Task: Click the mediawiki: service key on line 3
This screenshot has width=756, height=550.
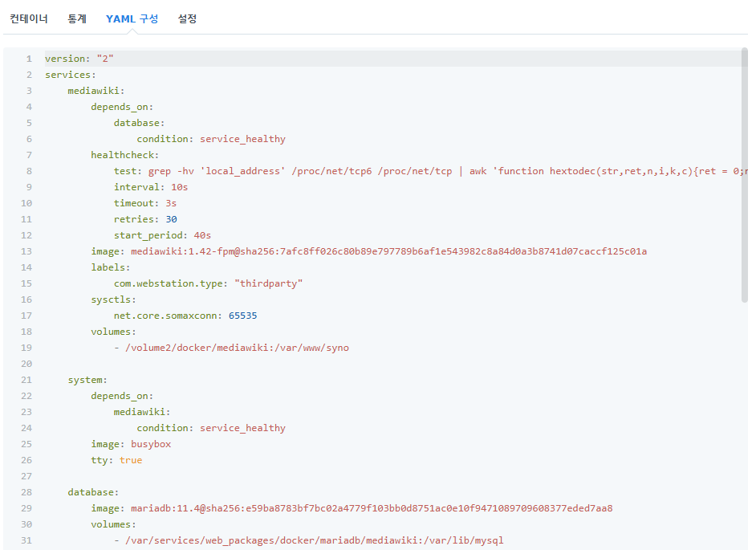Action: 96,91
